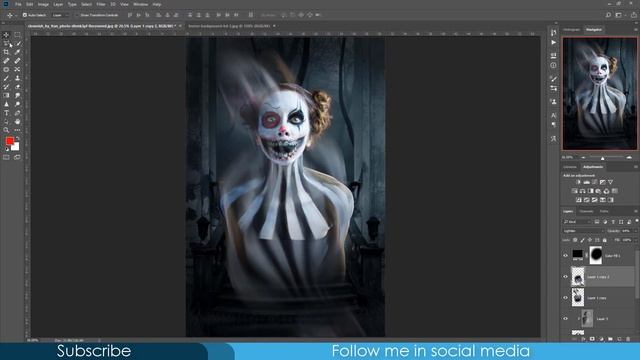Select the Magic Wand tool
This screenshot has width=640, height=360.
tap(17, 44)
